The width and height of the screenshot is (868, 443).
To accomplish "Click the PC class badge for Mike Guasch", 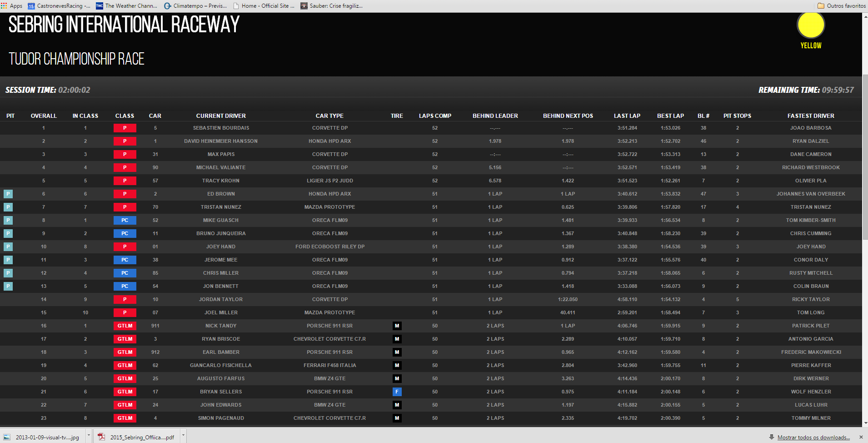I will 125,220.
